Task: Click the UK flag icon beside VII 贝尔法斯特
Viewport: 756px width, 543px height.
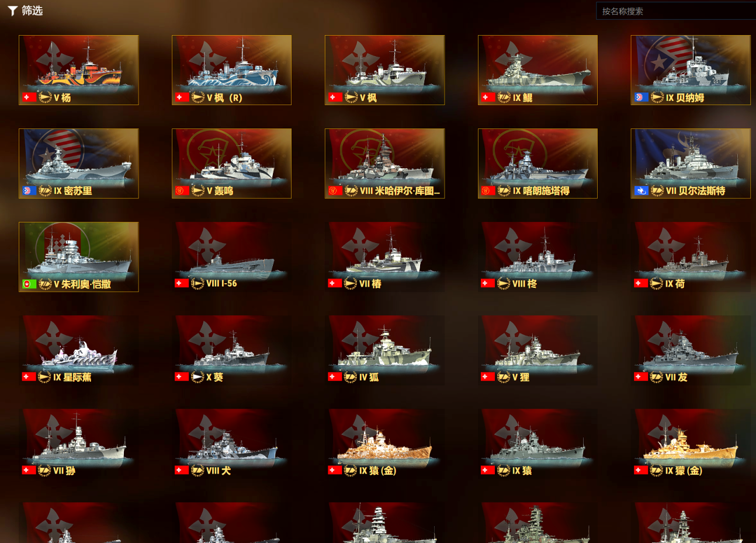Action: pyautogui.click(x=641, y=191)
